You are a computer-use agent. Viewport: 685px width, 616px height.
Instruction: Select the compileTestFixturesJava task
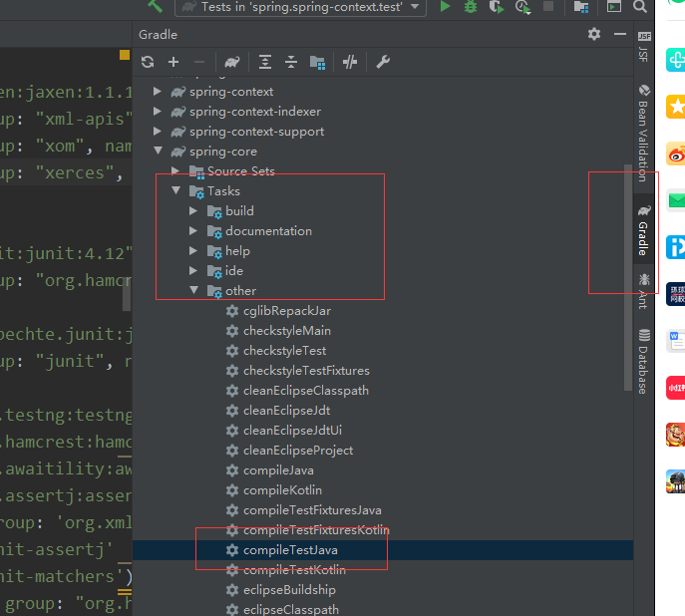tap(312, 510)
